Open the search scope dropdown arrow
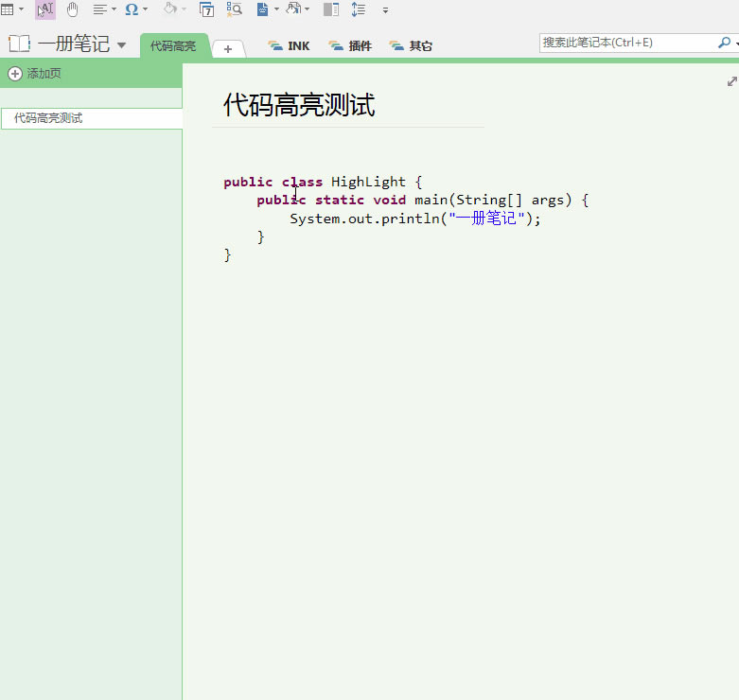Screen dimensions: 739x700 click(x=735, y=43)
